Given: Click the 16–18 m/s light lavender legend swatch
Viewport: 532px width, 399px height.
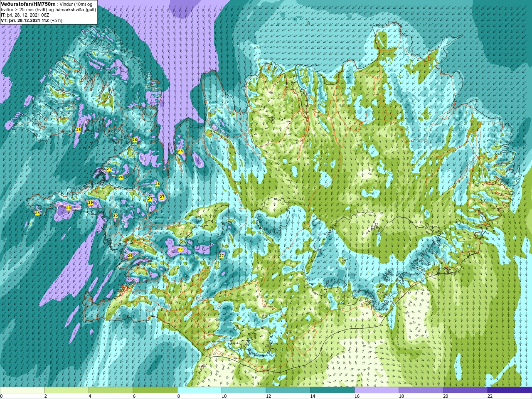Looking at the screenshot, I should tap(377, 390).
